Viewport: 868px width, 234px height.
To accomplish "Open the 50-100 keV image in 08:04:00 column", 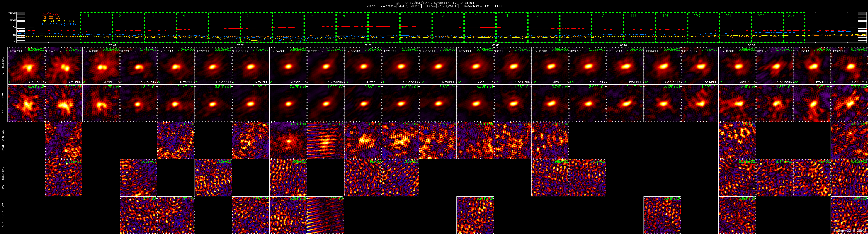I will 662,215.
